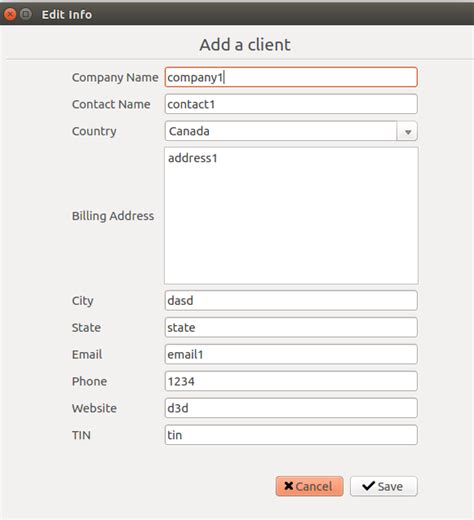
Task: Select the City input field
Action: 291,300
